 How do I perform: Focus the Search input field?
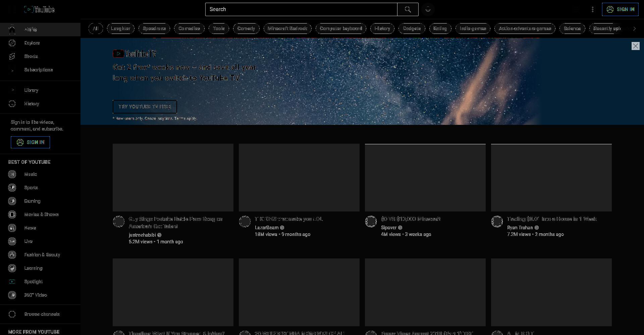301,9
